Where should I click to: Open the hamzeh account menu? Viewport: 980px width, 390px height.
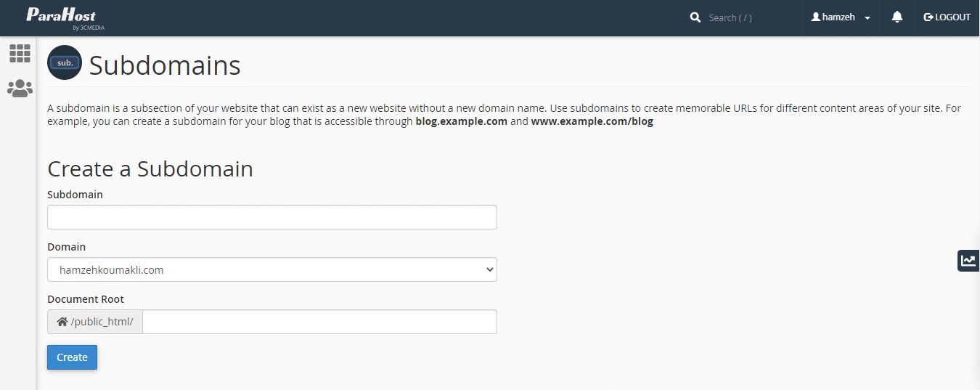(840, 17)
